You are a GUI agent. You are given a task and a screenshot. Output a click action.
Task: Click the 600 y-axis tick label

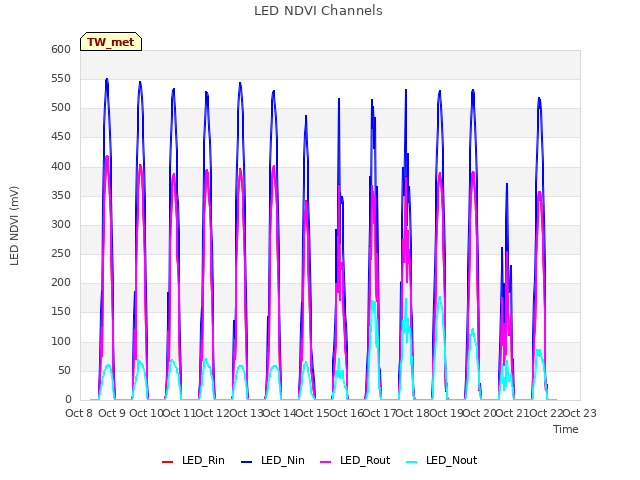pyautogui.click(x=61, y=49)
